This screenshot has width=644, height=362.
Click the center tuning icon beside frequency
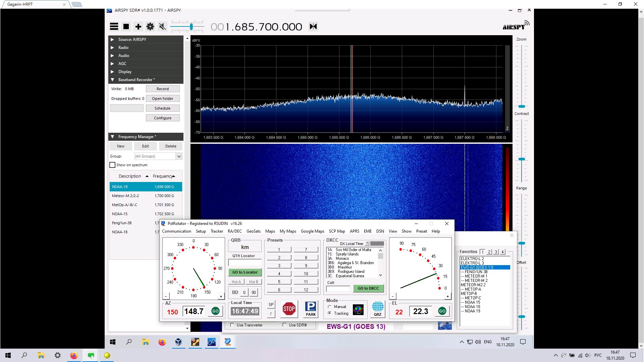(313, 26)
